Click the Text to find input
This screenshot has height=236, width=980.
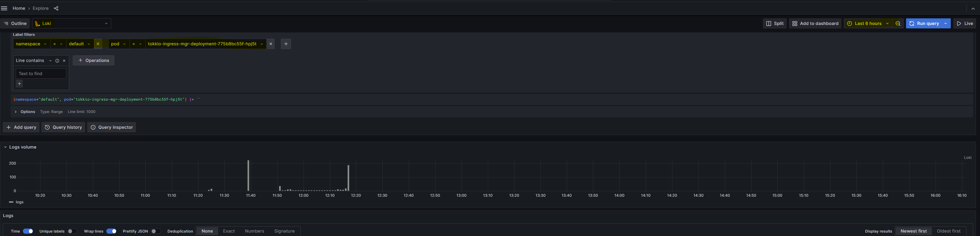pyautogui.click(x=41, y=74)
